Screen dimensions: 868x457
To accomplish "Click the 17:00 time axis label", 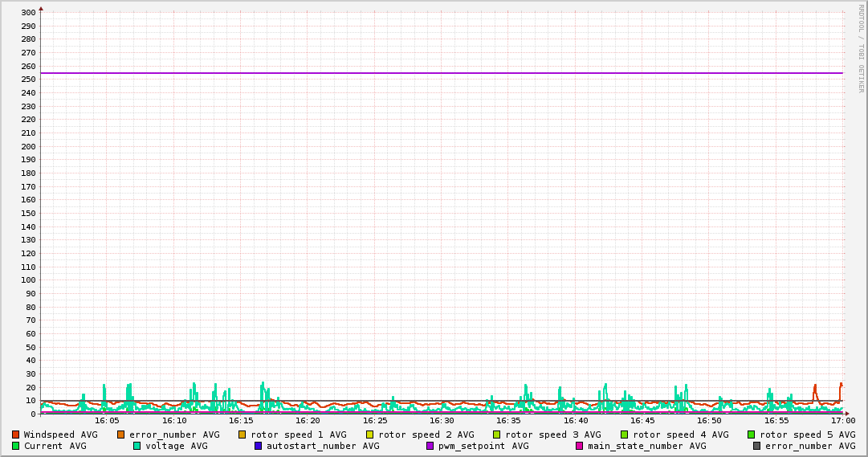I will [x=842, y=420].
